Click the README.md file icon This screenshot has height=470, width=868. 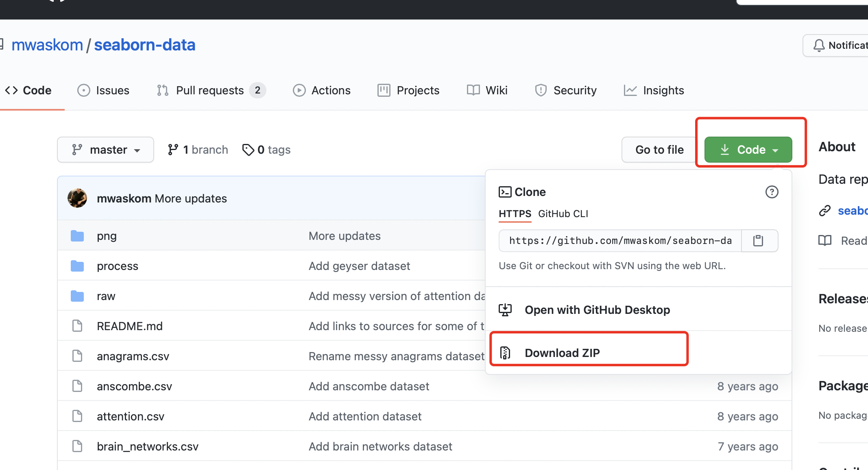point(77,326)
